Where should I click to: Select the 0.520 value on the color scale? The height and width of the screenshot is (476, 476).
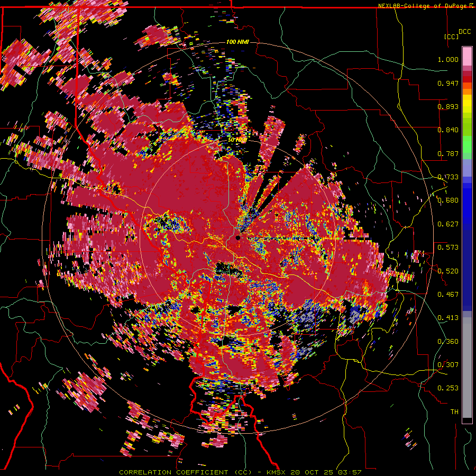click(448, 271)
